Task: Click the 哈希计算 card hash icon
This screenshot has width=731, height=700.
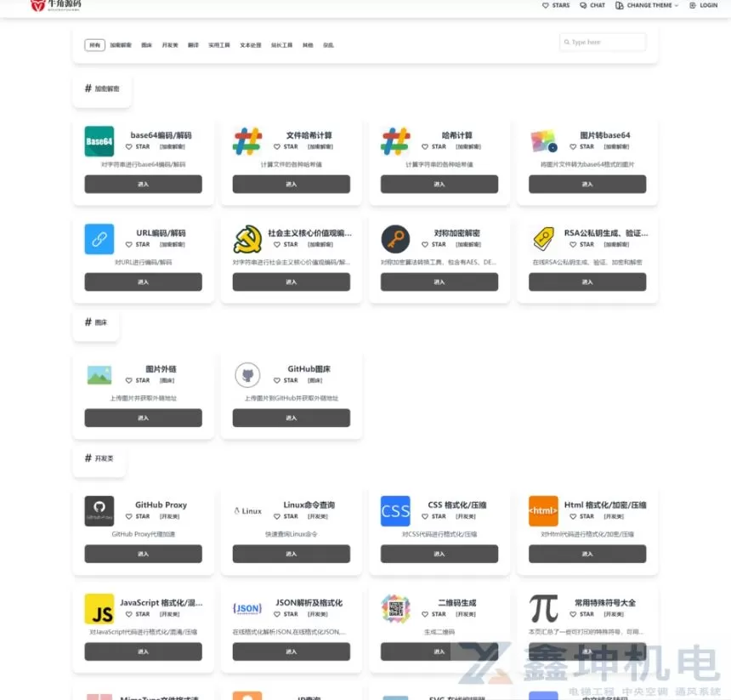Action: (395, 141)
